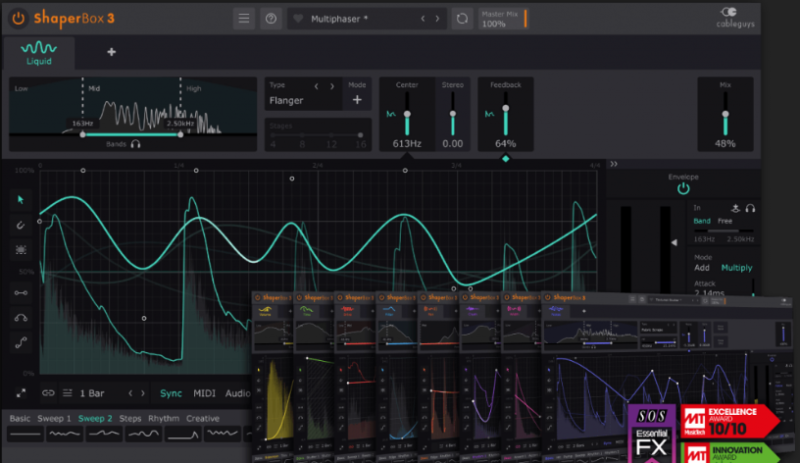Image resolution: width=800 pixels, height=463 pixels.
Task: Select Band envelope input
Action: [702, 221]
